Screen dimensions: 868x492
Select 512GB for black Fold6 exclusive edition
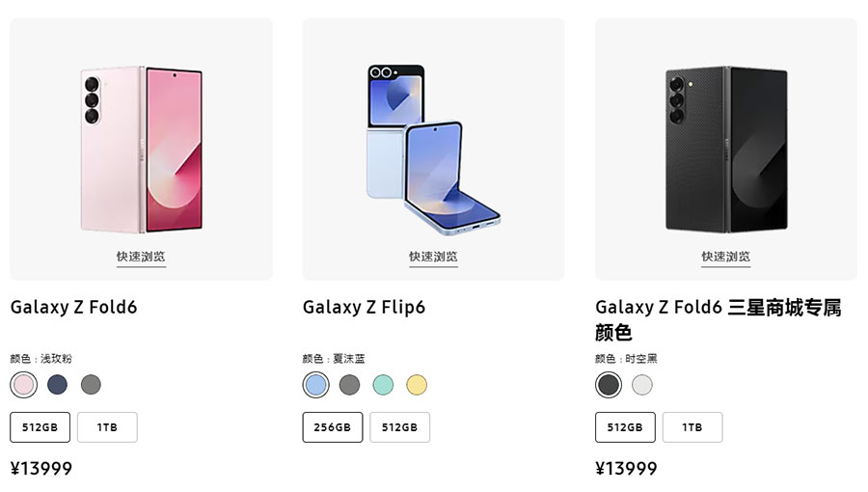pos(625,427)
